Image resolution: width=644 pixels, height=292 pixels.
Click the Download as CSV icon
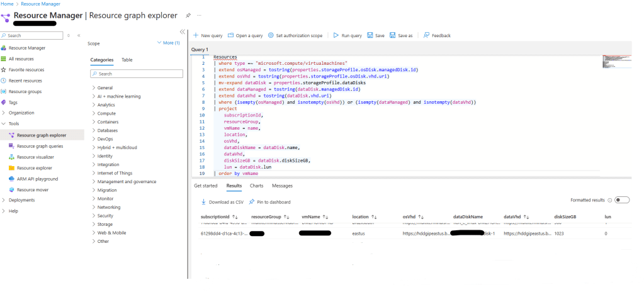[x=203, y=202]
